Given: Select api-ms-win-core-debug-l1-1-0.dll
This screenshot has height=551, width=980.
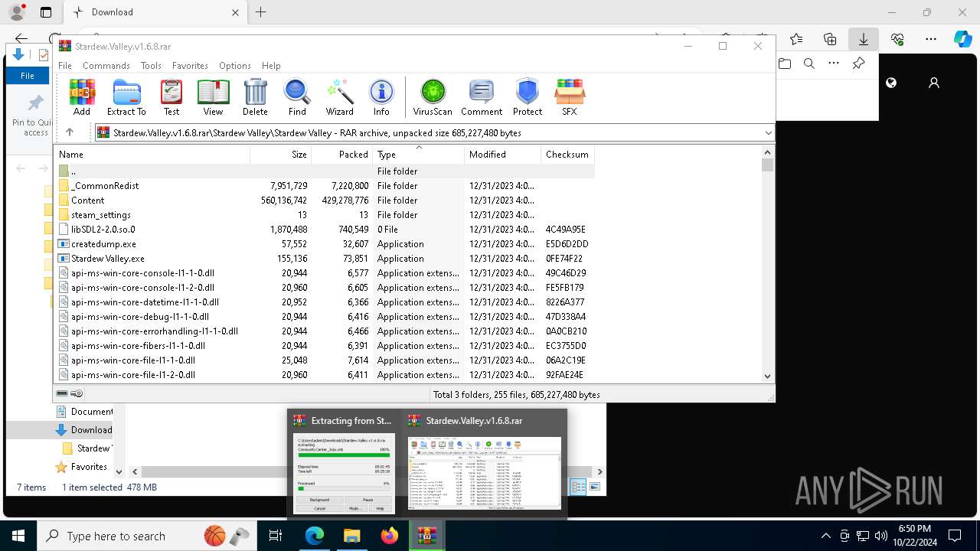Looking at the screenshot, I should click(325, 317).
